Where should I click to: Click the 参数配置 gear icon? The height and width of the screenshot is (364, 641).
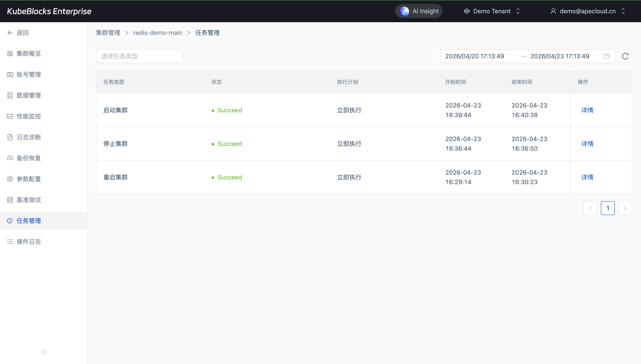[10, 179]
